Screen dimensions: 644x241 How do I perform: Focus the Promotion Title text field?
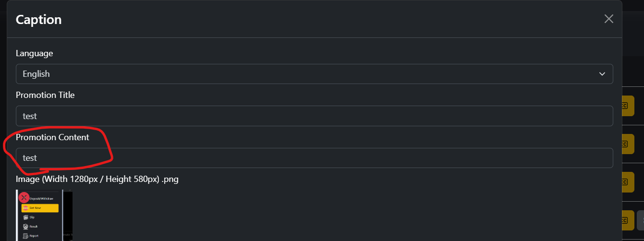coord(314,116)
